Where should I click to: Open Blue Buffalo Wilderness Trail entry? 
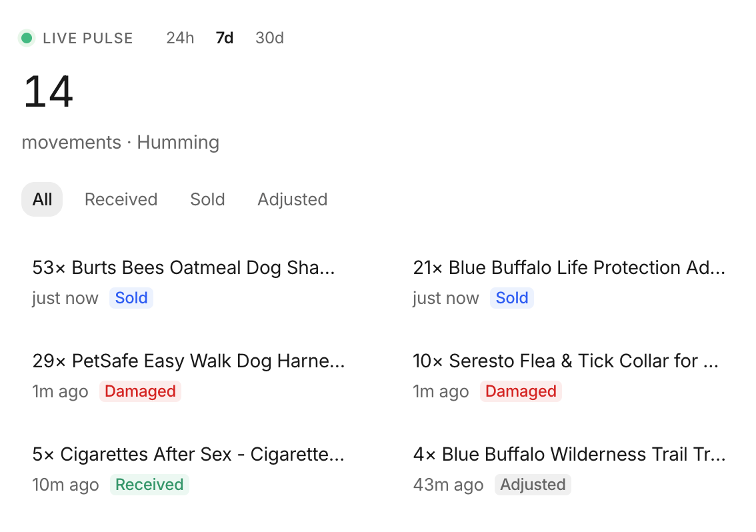point(569,455)
